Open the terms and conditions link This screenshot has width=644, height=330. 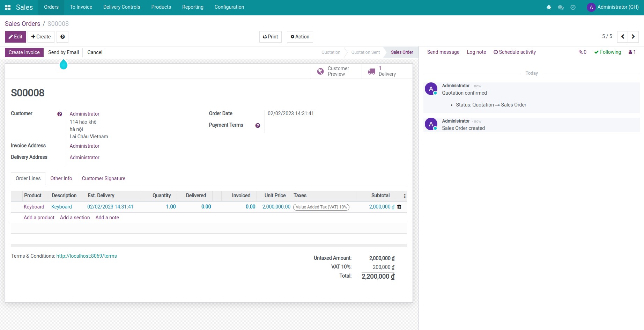[86, 256]
